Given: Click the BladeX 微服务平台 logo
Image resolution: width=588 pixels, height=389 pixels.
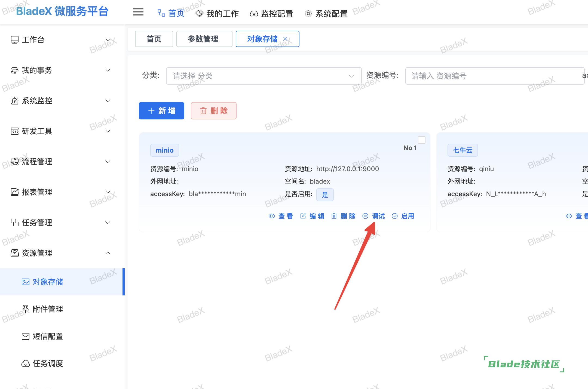Looking at the screenshot, I should pos(62,11).
